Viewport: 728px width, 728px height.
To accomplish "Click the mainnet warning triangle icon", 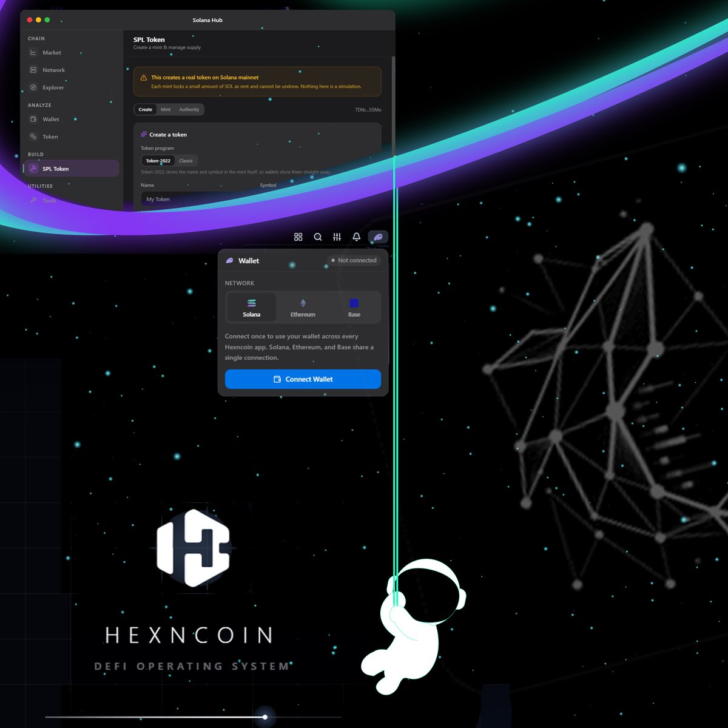I will pyautogui.click(x=144, y=78).
